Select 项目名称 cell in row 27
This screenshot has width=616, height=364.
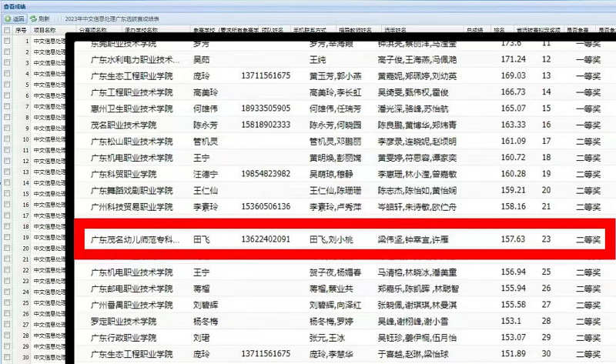49,324
